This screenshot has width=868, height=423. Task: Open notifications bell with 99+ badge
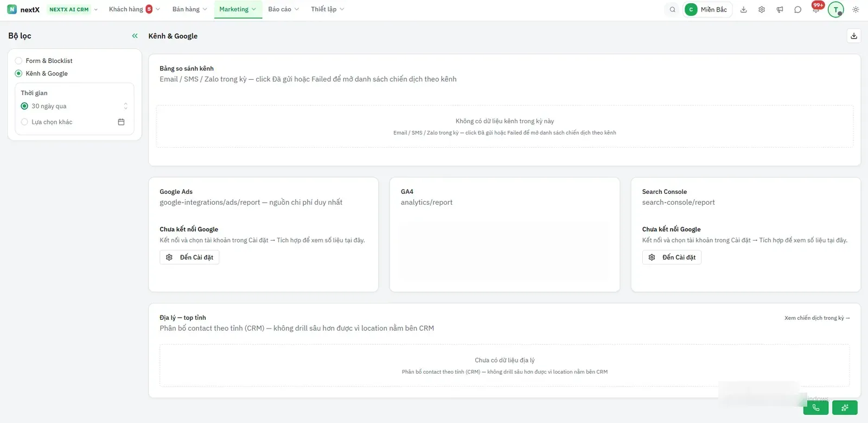(x=816, y=8)
